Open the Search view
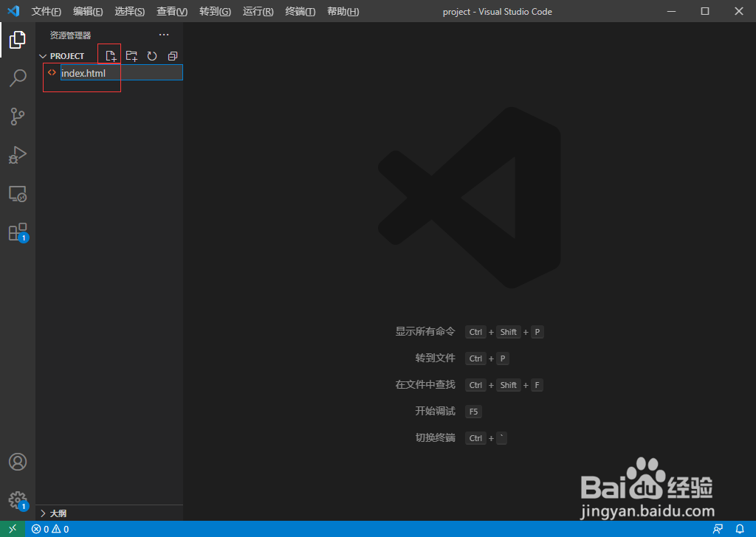Viewport: 756px width, 537px height. [18, 77]
